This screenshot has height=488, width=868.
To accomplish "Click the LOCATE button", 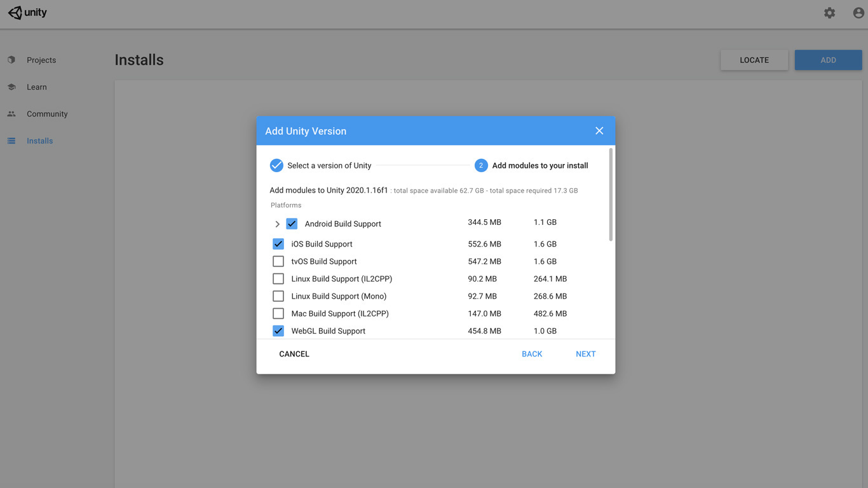I will [754, 60].
